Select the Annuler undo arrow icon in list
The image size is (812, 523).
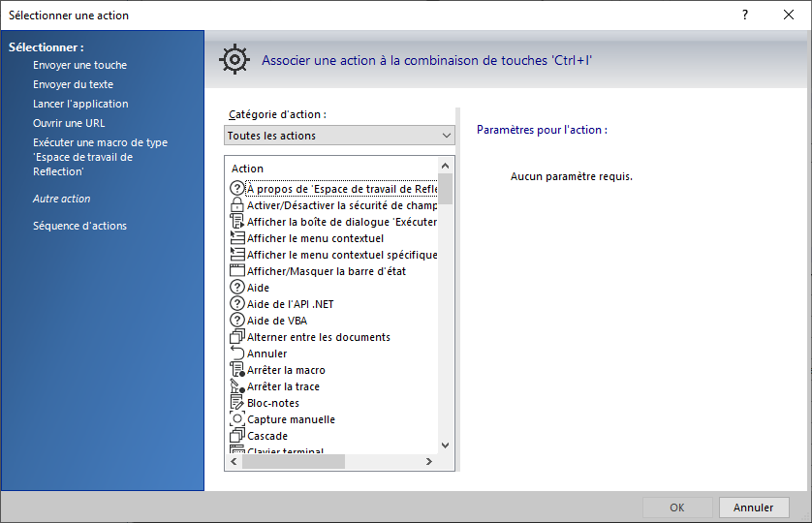coord(236,354)
